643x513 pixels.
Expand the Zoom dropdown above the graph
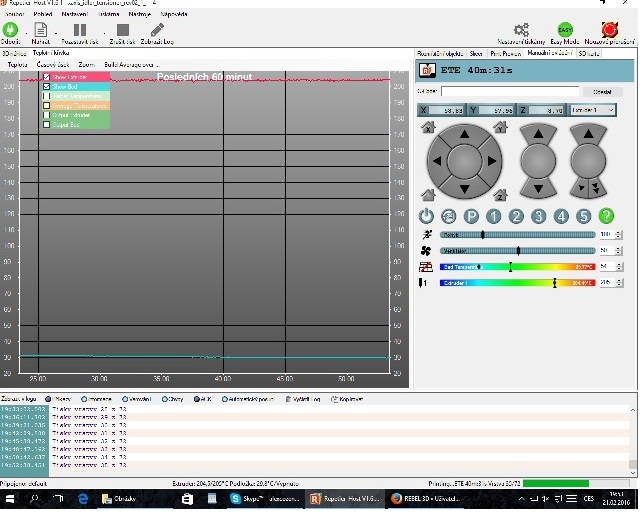point(87,63)
